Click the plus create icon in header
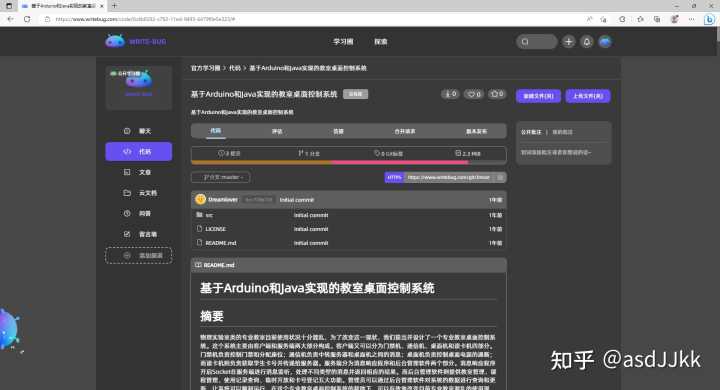This screenshot has height=390, width=720. click(x=568, y=42)
